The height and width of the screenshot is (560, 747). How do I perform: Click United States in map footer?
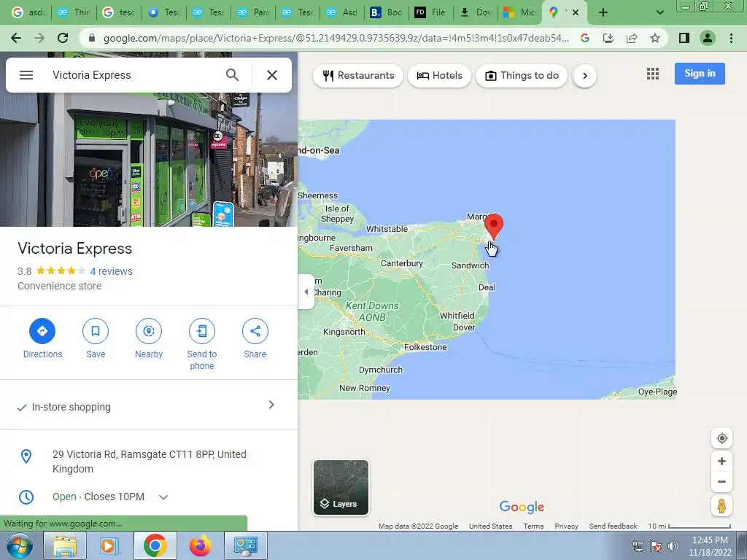(x=490, y=526)
